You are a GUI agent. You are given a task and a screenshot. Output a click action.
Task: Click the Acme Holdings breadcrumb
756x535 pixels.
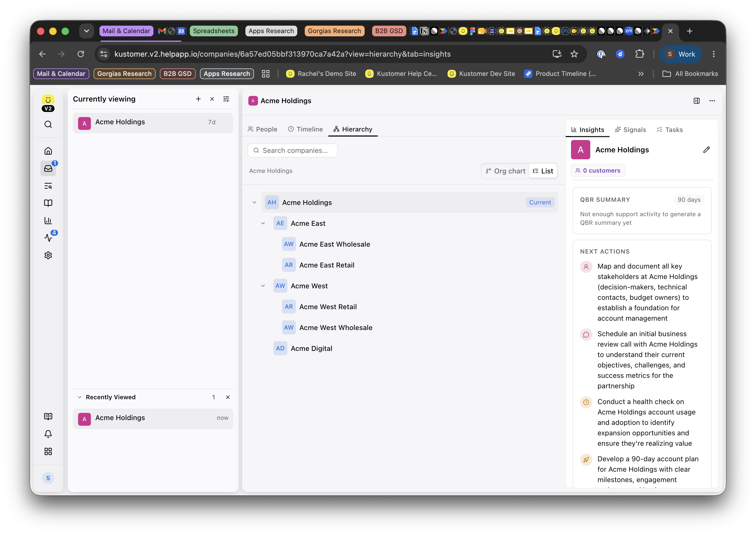click(271, 171)
